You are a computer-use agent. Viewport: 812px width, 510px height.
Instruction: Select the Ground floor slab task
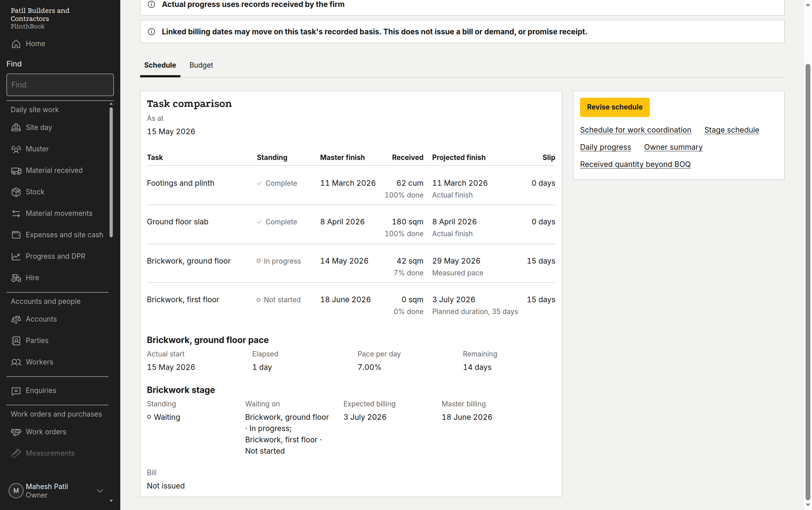coord(177,222)
